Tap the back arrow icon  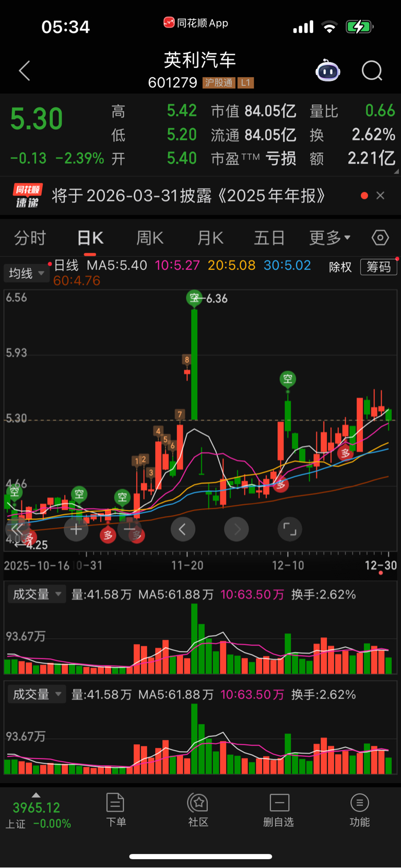tap(25, 71)
